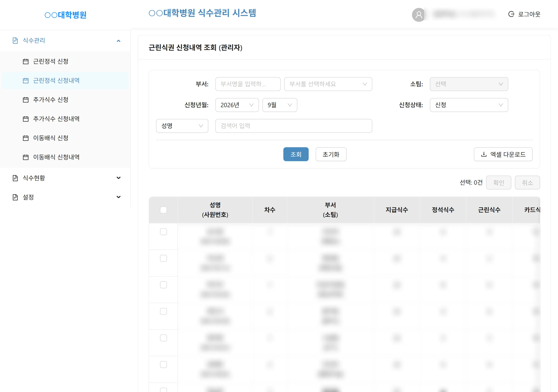This screenshot has height=392, width=558.
Task: Click the 엑셀 다운로드 button
Action: point(503,154)
